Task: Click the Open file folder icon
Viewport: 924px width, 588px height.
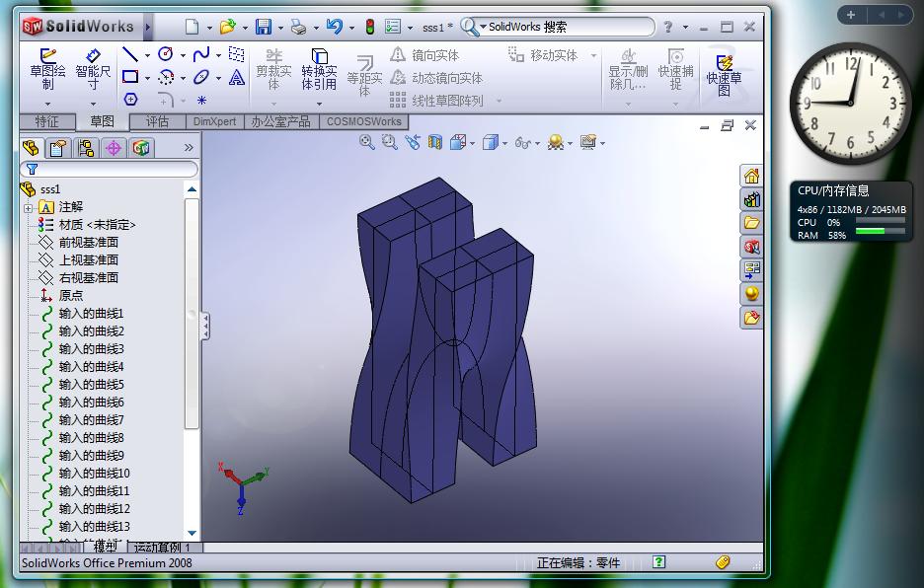Action: point(227,27)
